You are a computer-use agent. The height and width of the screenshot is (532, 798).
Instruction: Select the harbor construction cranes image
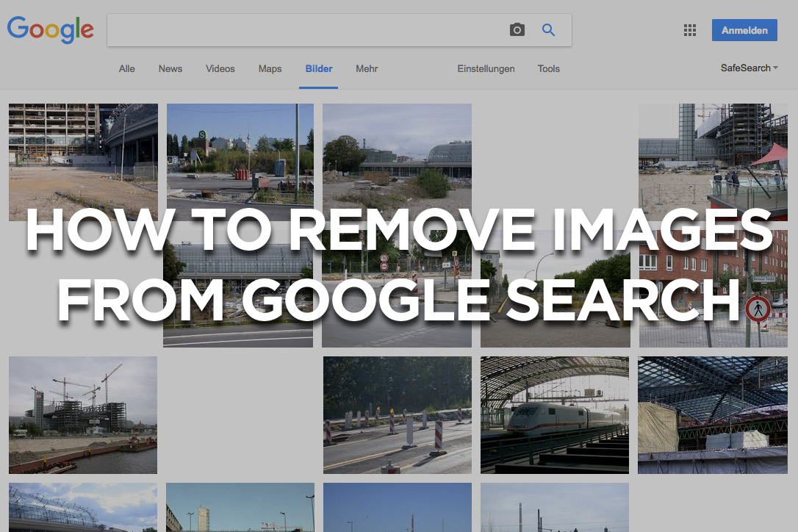[x=82, y=415]
